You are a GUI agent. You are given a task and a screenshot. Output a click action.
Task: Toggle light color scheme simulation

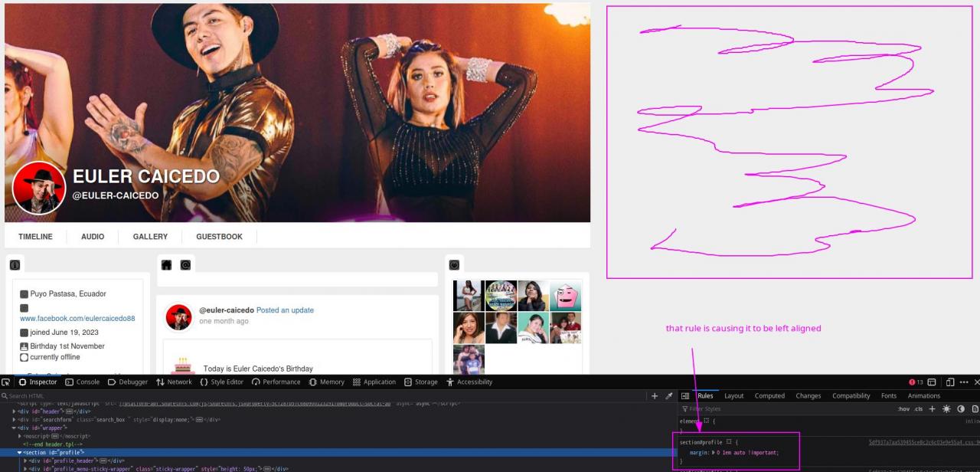tap(946, 408)
